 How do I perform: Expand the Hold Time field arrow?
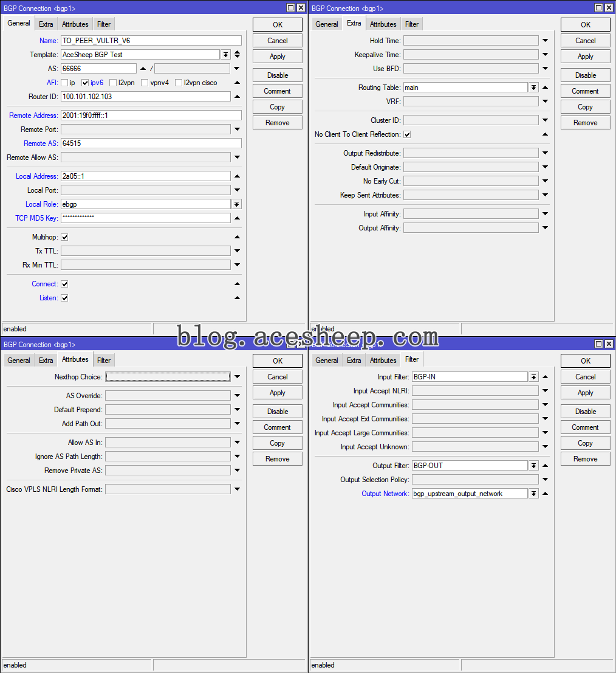click(545, 41)
